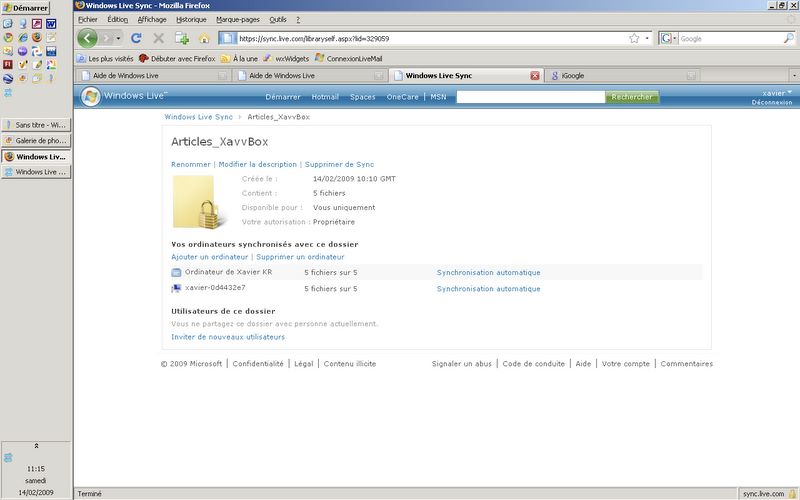Launch Firefox from the quick launch icons
Image resolution: width=800 pixels, height=500 pixels.
[x=37, y=37]
